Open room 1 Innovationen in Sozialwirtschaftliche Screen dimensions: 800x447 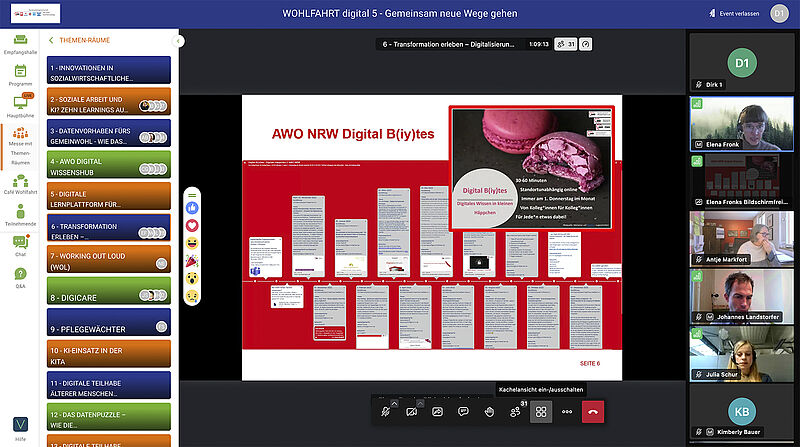pos(109,70)
